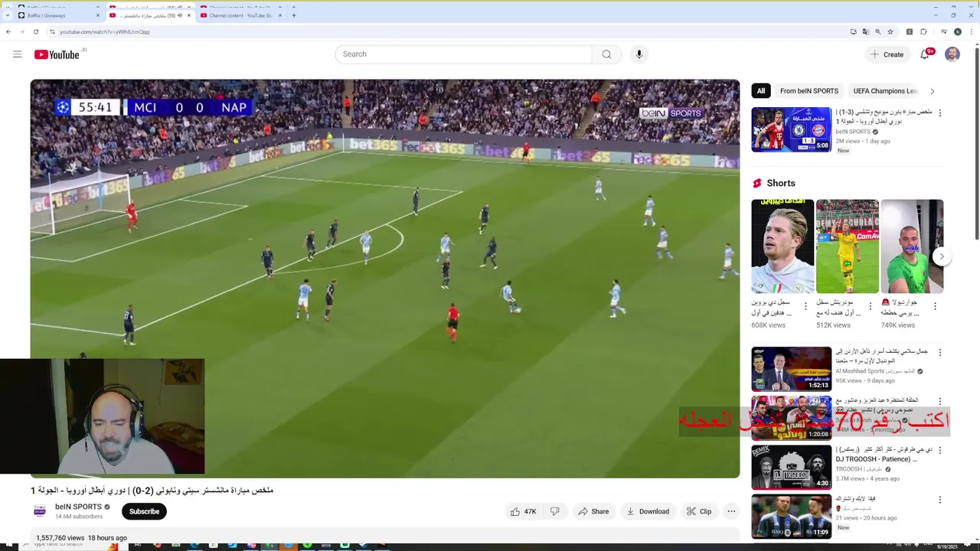
Task: Open beIN SPORTS channel avatar
Action: tap(40, 511)
